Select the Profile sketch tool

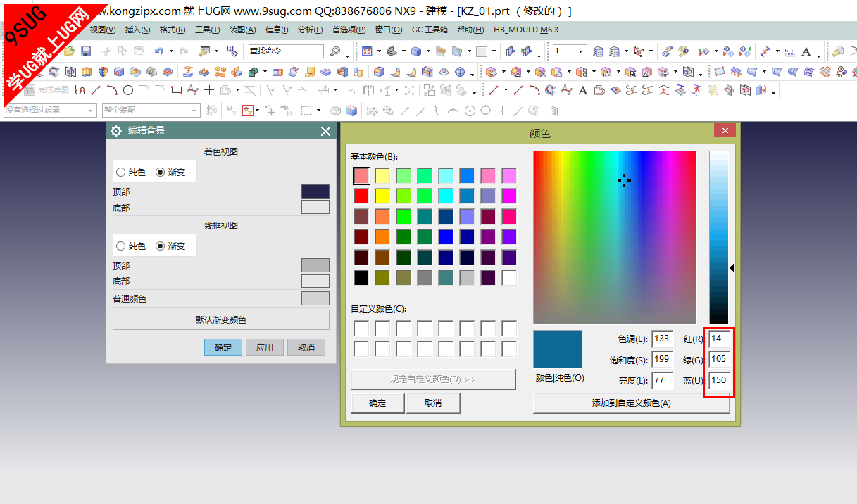[x=80, y=90]
